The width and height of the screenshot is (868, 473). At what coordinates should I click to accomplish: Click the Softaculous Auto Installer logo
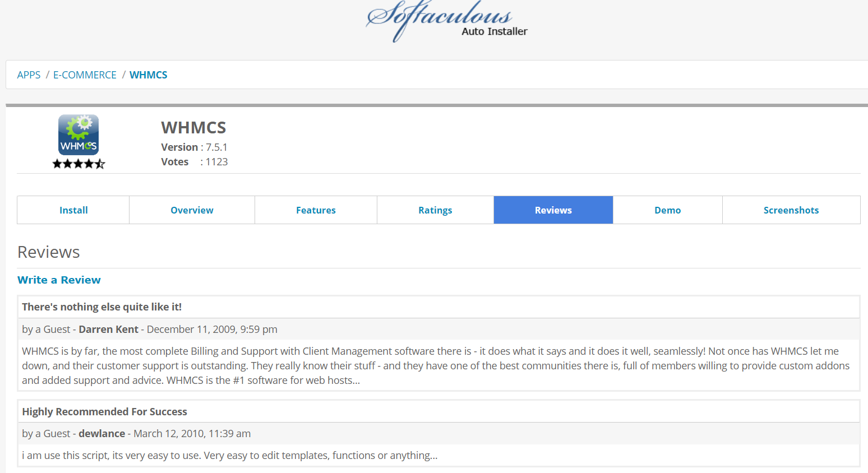point(447,21)
